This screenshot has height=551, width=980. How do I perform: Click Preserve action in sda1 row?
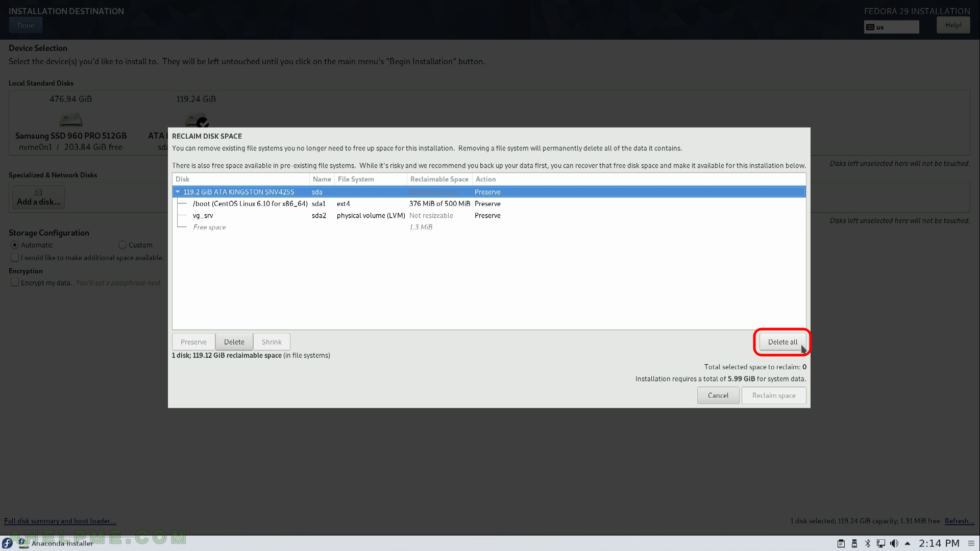tap(487, 204)
